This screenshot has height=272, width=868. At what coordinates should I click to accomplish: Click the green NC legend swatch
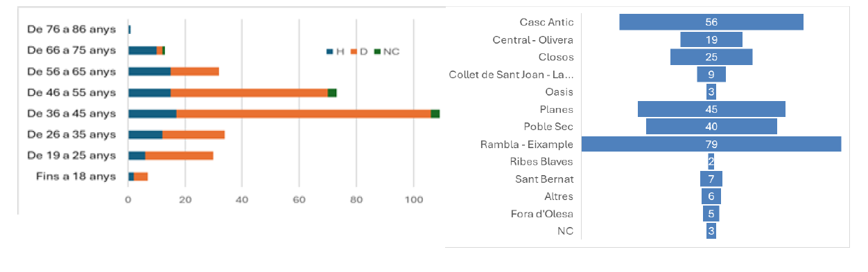tap(377, 51)
